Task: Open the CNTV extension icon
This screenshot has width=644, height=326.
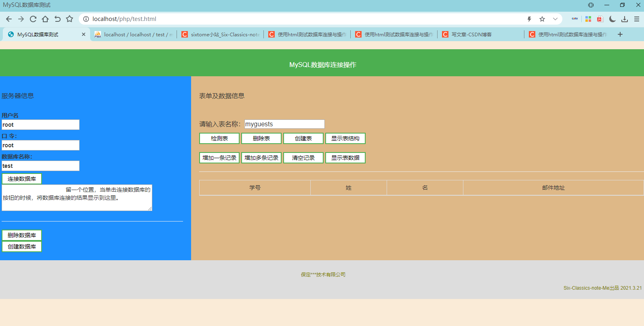Action: [575, 19]
